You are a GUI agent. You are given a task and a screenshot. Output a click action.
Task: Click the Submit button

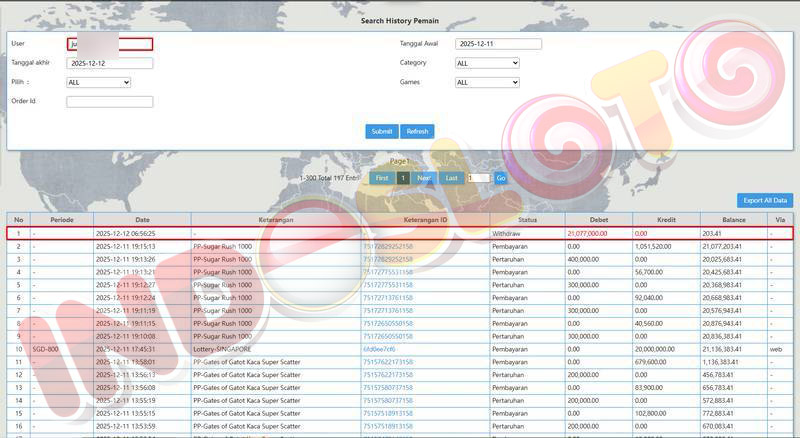click(382, 131)
